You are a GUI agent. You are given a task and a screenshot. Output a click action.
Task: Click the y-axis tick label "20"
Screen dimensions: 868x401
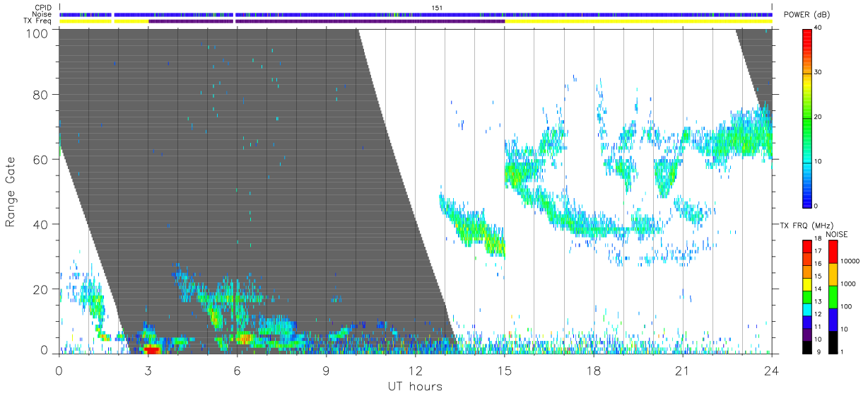(41, 289)
